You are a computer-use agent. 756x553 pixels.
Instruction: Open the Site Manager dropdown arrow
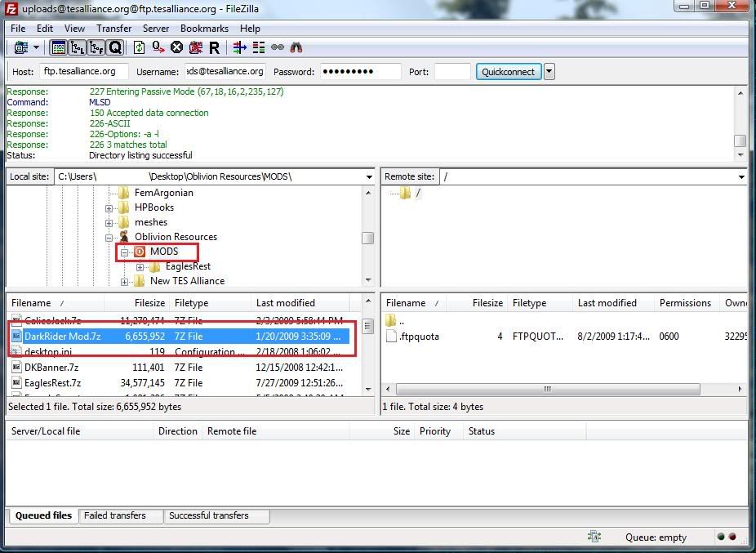pyautogui.click(x=36, y=47)
